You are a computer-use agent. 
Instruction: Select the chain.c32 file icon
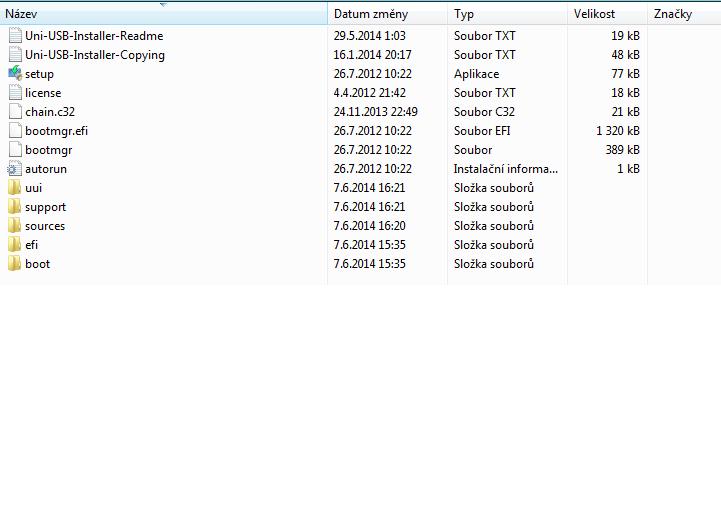pyautogui.click(x=14, y=112)
